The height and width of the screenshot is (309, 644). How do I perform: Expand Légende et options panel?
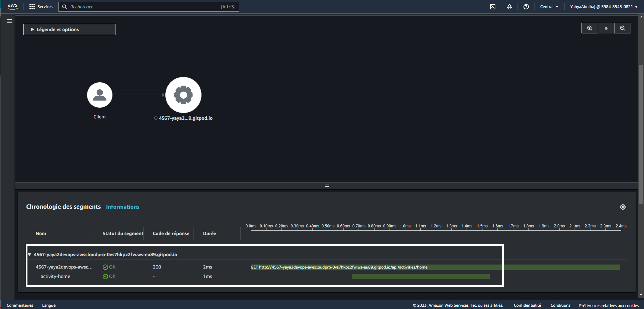(69, 29)
